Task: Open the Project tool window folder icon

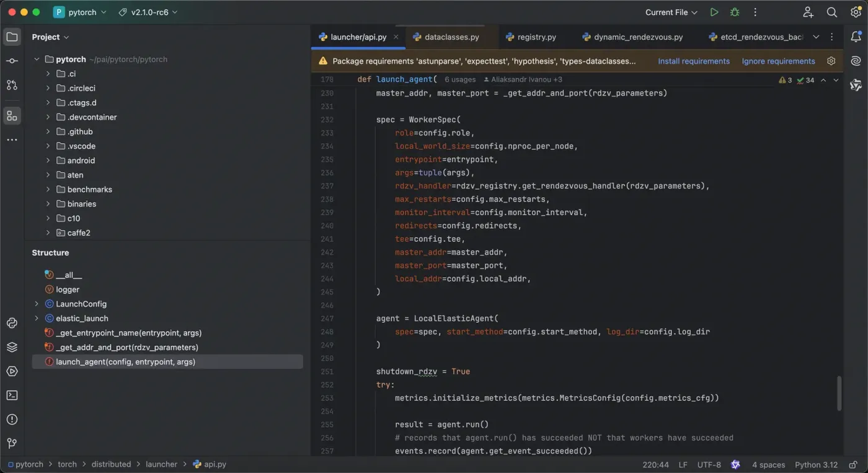Action: (x=12, y=37)
